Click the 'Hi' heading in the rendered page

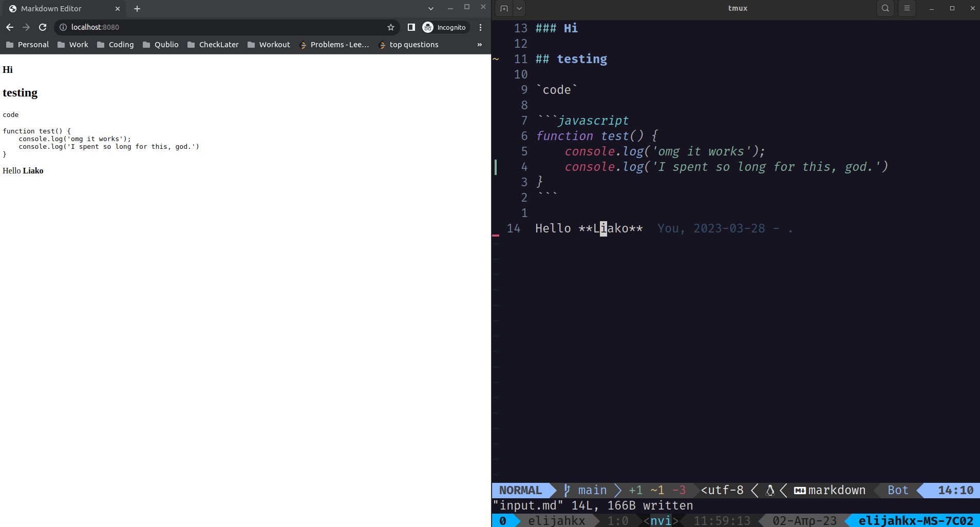click(8, 70)
